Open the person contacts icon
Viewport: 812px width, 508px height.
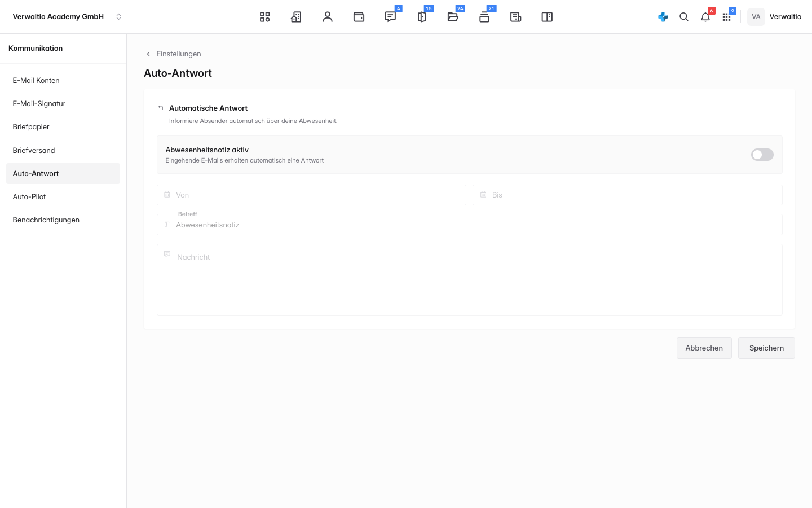(328, 17)
